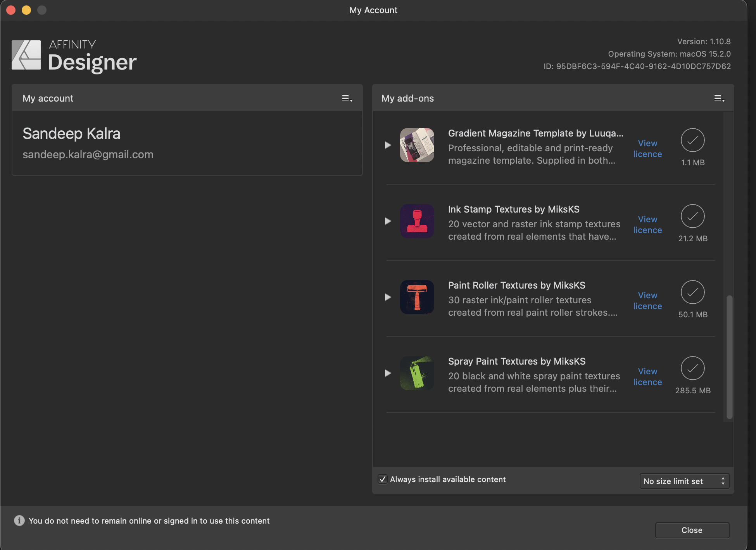Click the Affinity Designer logo icon
Screen dimensions: 756x550
coord(26,55)
